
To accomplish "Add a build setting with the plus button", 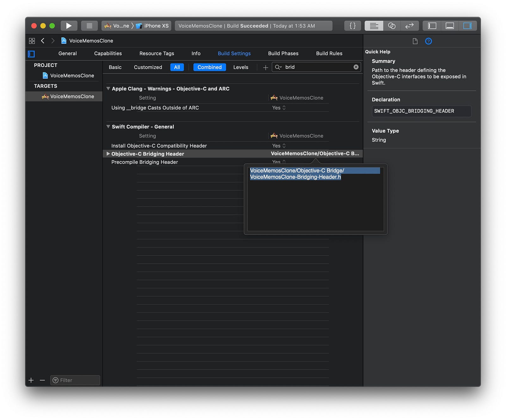I will (x=265, y=67).
